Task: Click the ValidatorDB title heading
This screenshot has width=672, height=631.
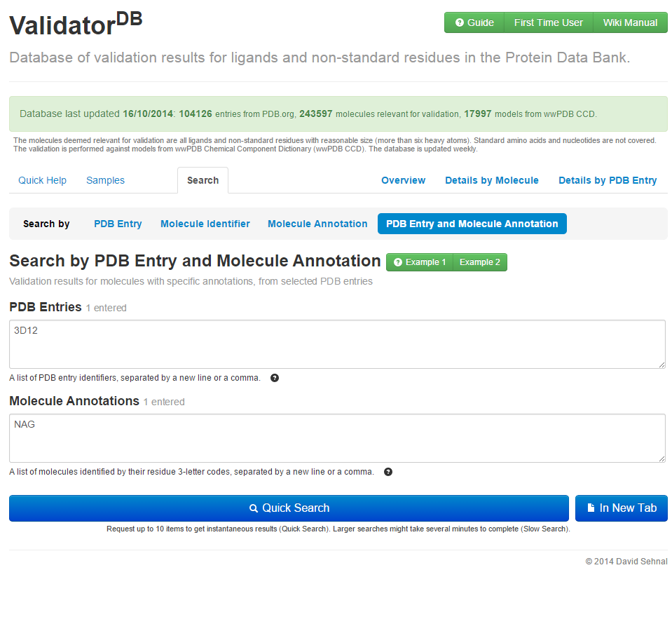Action: click(x=76, y=24)
